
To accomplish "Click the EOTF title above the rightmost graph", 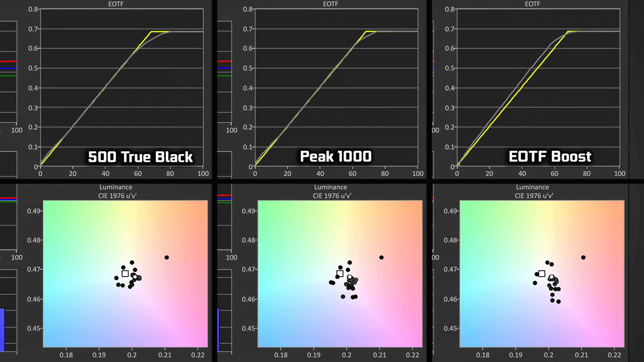I will coord(532,4).
